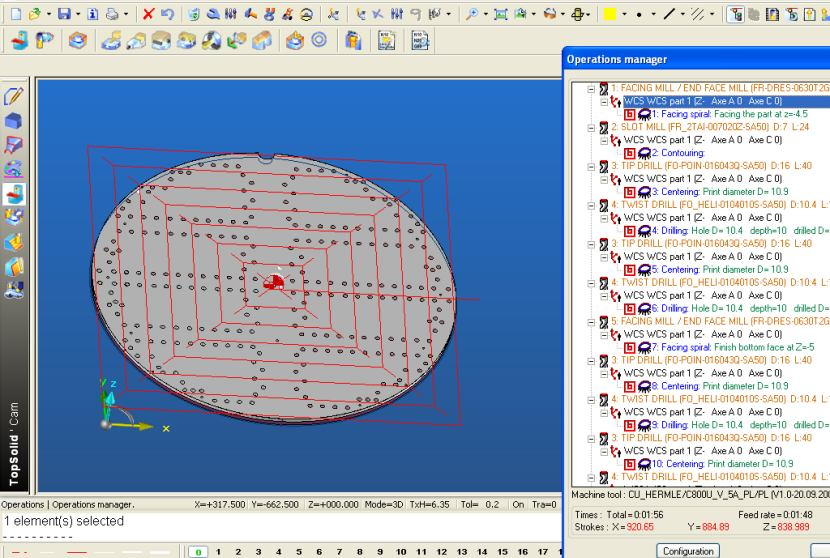Click the hatch pattern lines icon

(x=698, y=14)
